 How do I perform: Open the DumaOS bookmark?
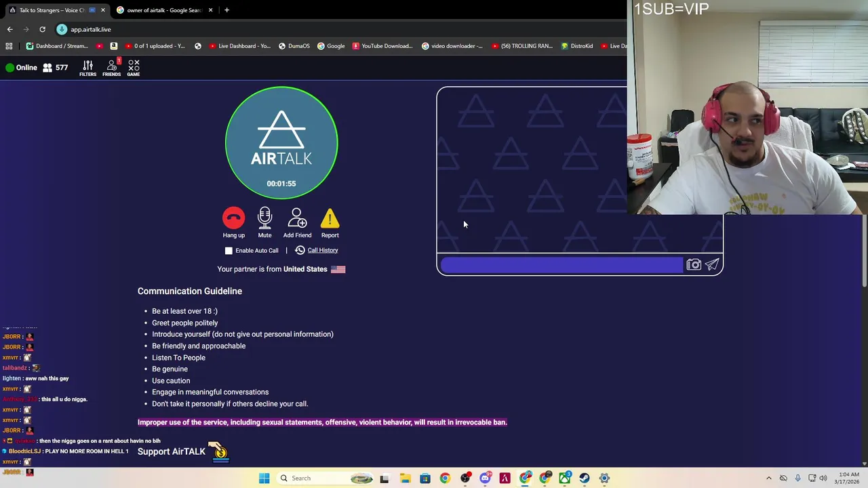pos(294,46)
